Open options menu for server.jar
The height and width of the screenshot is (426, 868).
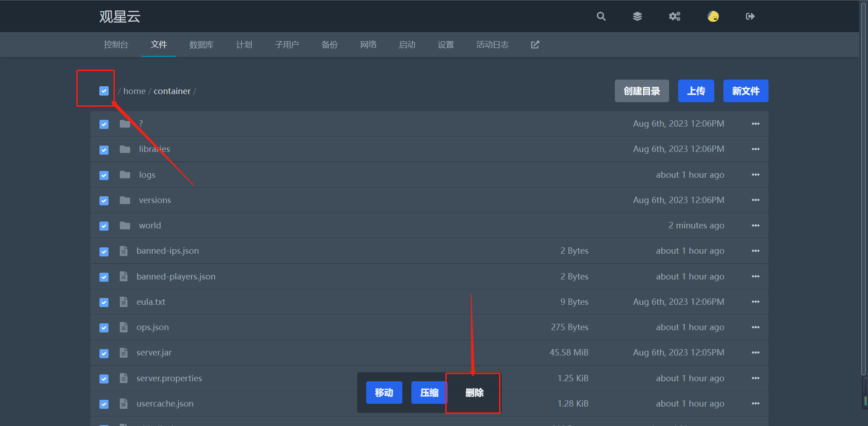pyautogui.click(x=755, y=353)
